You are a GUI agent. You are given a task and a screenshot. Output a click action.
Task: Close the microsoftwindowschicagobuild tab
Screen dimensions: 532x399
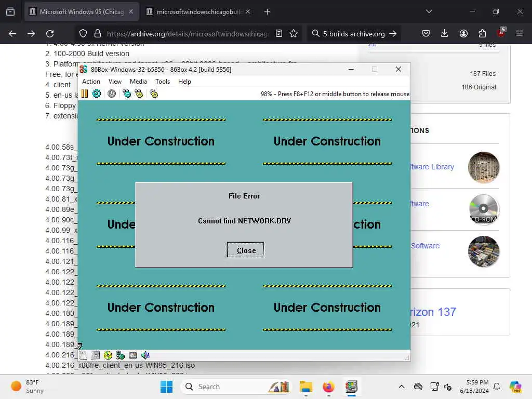point(248,12)
